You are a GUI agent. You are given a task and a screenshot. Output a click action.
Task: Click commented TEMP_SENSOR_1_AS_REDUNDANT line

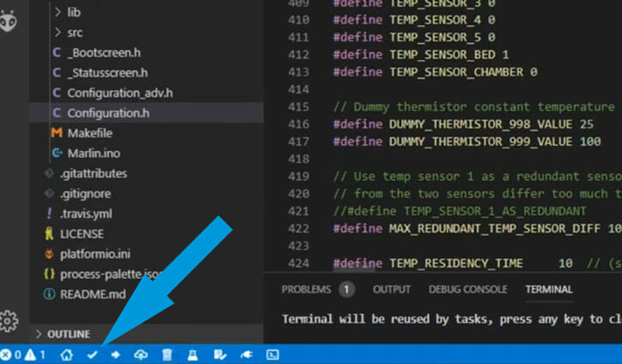pos(460,211)
